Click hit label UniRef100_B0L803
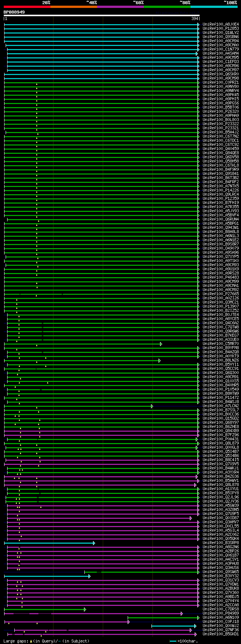The image size is (241, 644). click(221, 120)
